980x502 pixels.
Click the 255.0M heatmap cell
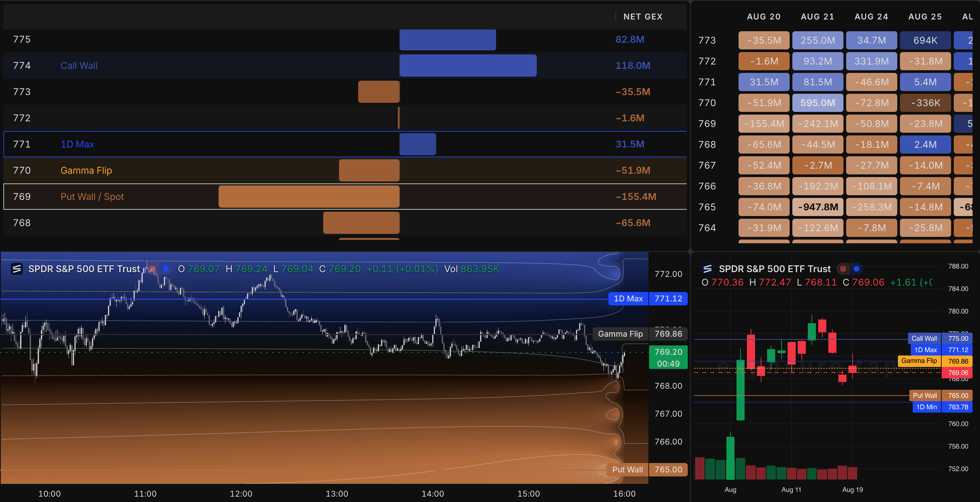[x=818, y=40]
